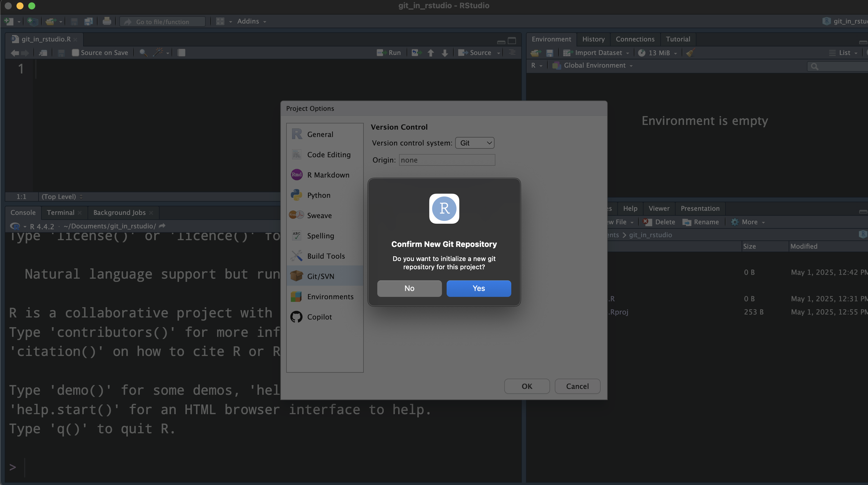
Task: Click the Go to file/function field
Action: pyautogui.click(x=163, y=21)
